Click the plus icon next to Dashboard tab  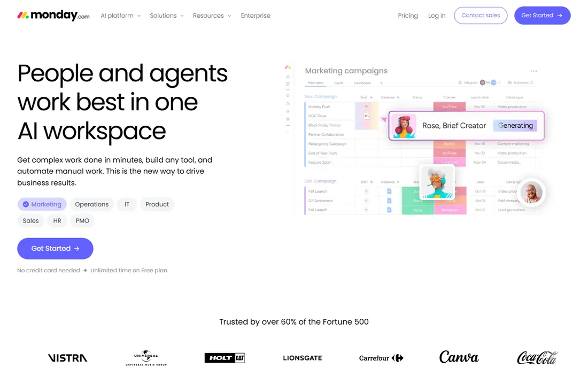tap(381, 83)
